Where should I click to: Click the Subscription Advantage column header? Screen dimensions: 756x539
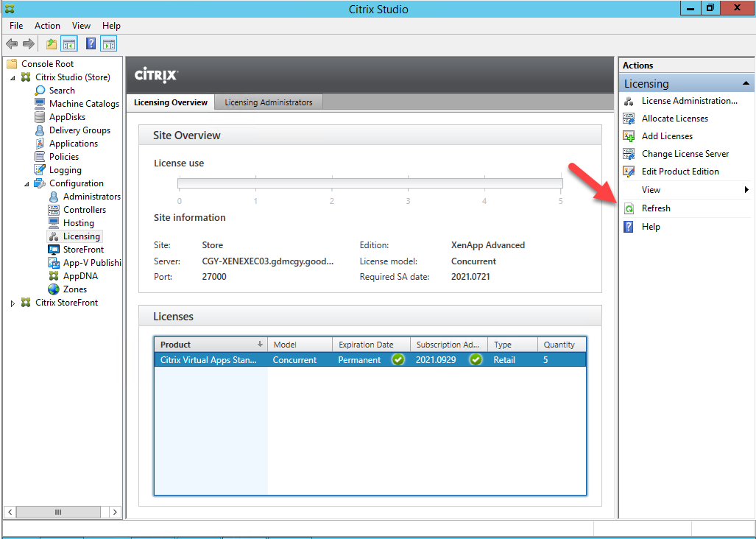point(449,345)
